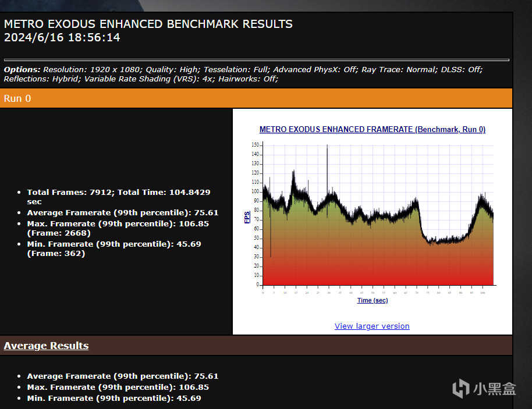Select Average Results Max. Framerate 106.85 line
The image size is (532, 409).
(x=118, y=387)
